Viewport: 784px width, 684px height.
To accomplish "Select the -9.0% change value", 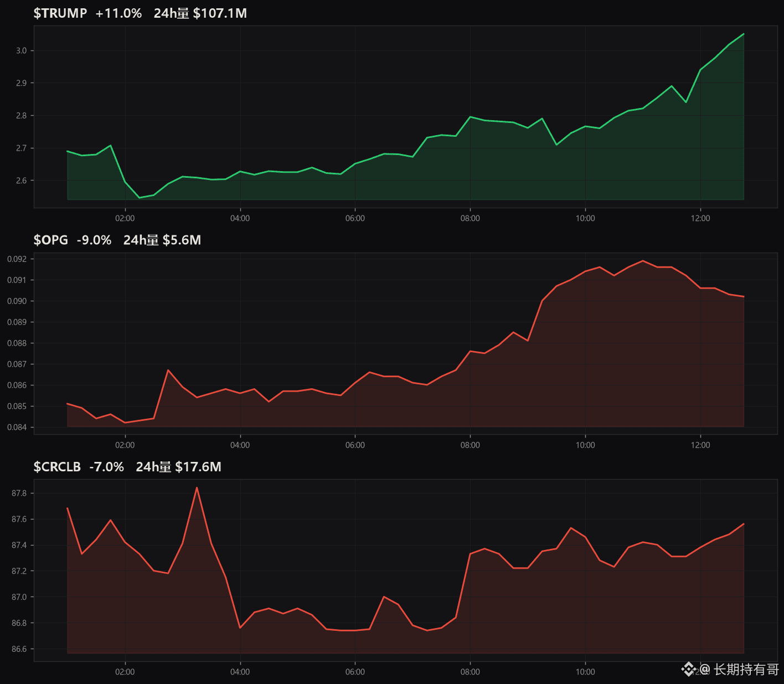I will (94, 240).
